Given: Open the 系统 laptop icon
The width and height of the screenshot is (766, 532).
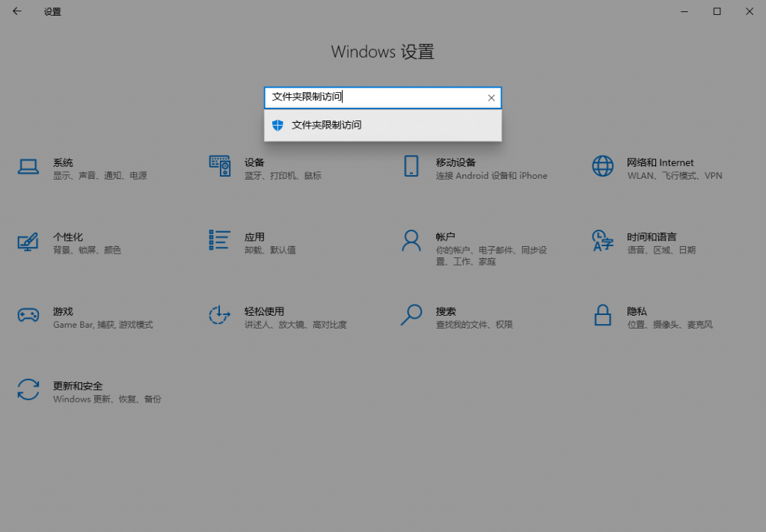Looking at the screenshot, I should [28, 167].
